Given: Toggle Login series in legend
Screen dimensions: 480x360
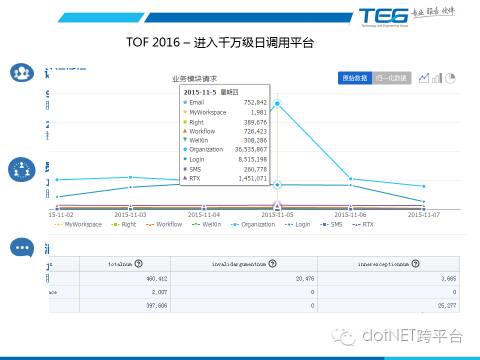Looking at the screenshot, I should pos(298,224).
